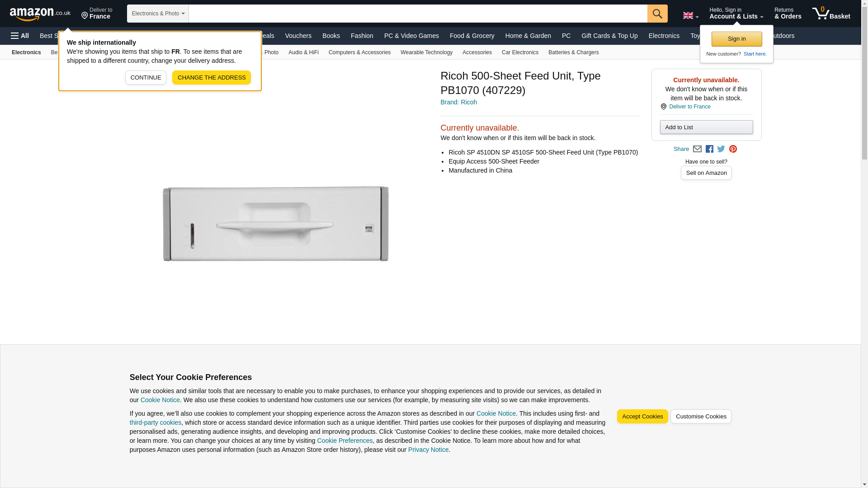Open the UK flag language selector

click(x=690, y=16)
